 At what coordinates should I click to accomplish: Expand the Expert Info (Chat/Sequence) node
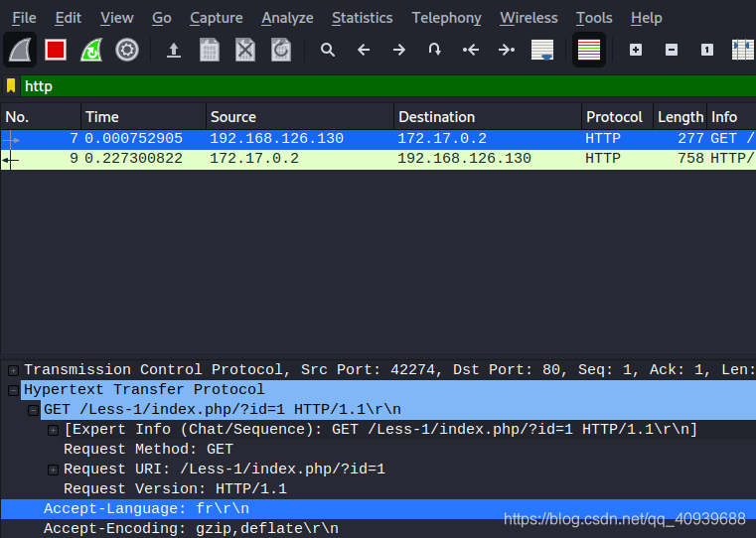(53, 430)
